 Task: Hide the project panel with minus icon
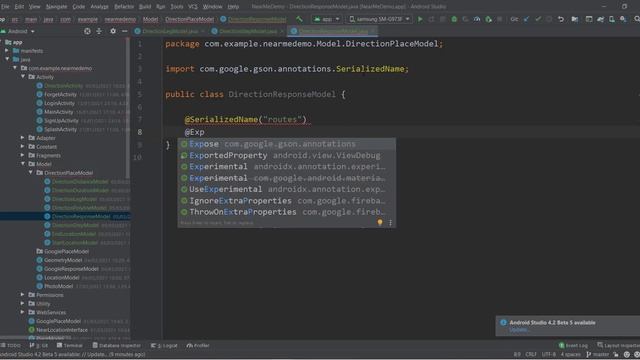click(124, 31)
